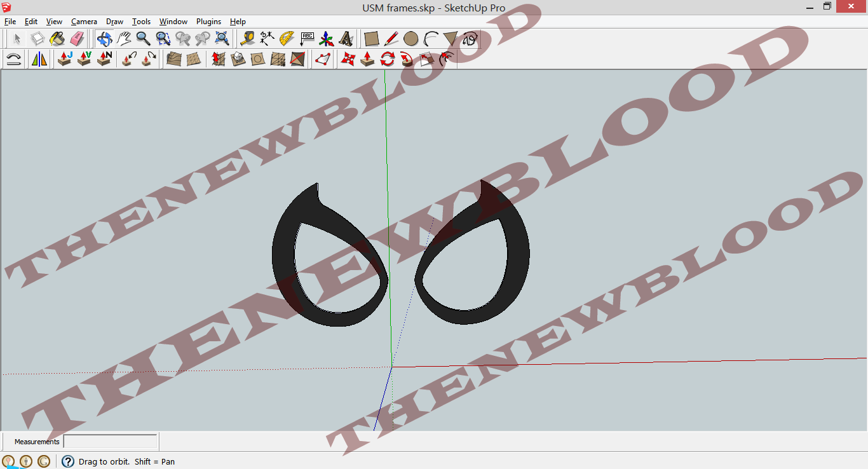Open the Help menu
Image resolution: width=868 pixels, height=469 pixels.
point(238,22)
